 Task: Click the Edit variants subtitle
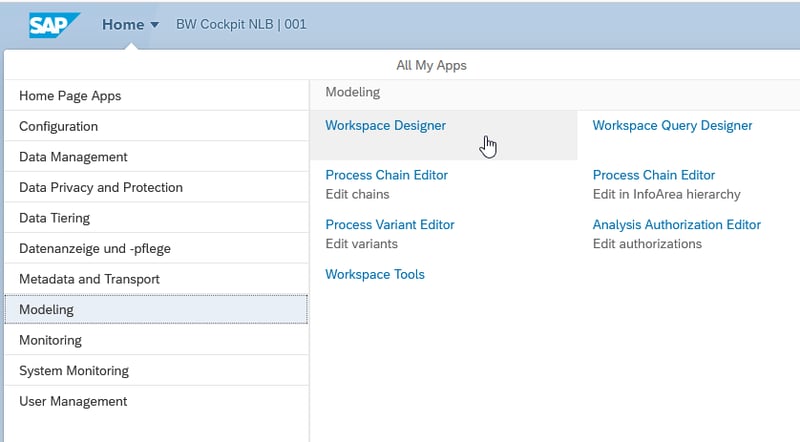[361, 244]
